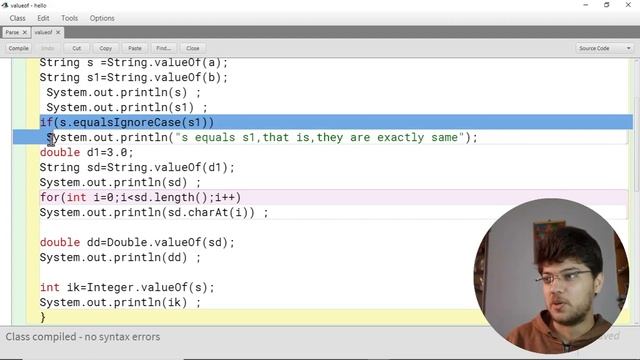Image resolution: width=640 pixels, height=360 pixels.
Task: Open the Tools menu
Action: (x=69, y=18)
